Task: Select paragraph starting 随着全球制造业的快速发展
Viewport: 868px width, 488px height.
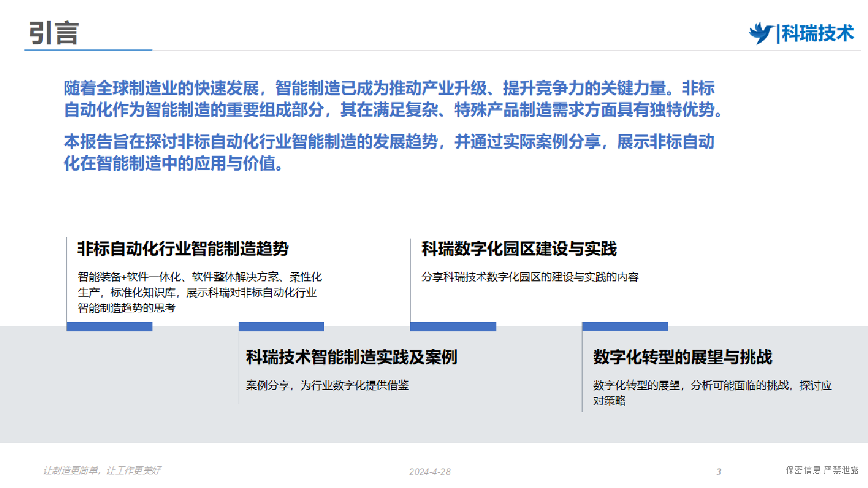Action: 394,99
